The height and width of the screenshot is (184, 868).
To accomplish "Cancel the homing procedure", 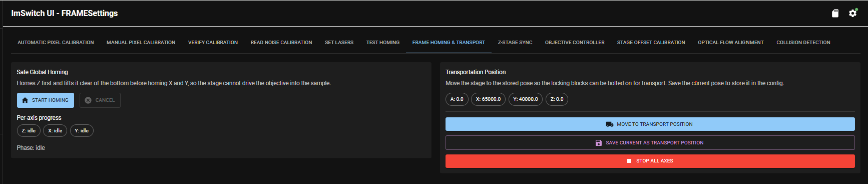I will pos(100,100).
